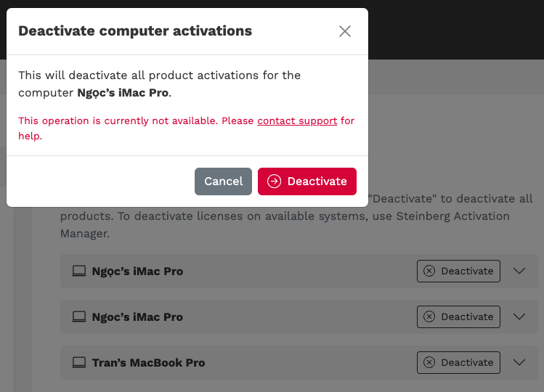
Task: Click the Deactivate computer activations dialog title
Action: click(x=135, y=31)
